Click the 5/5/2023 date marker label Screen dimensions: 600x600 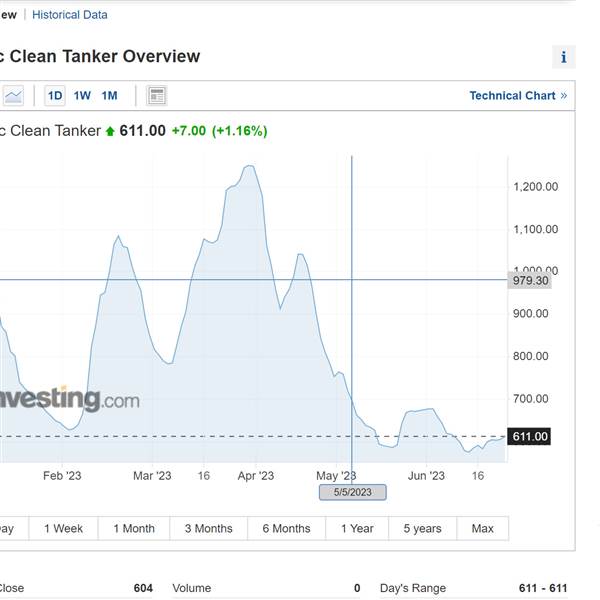[353, 492]
